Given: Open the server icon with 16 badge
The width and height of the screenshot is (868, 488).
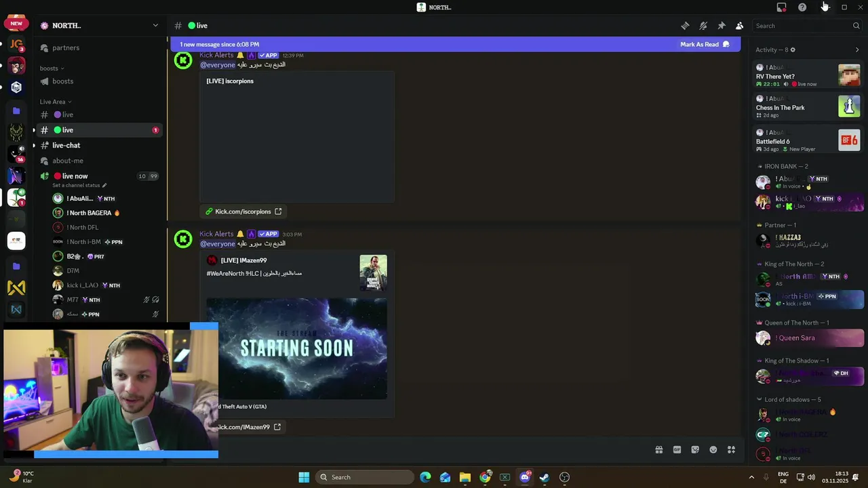Looking at the screenshot, I should (x=16, y=153).
